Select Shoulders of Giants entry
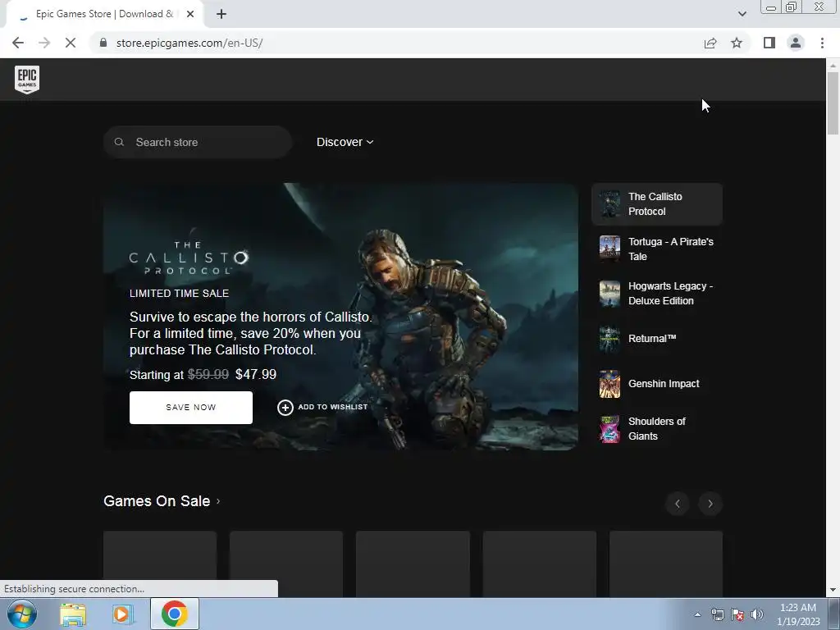 click(x=657, y=428)
